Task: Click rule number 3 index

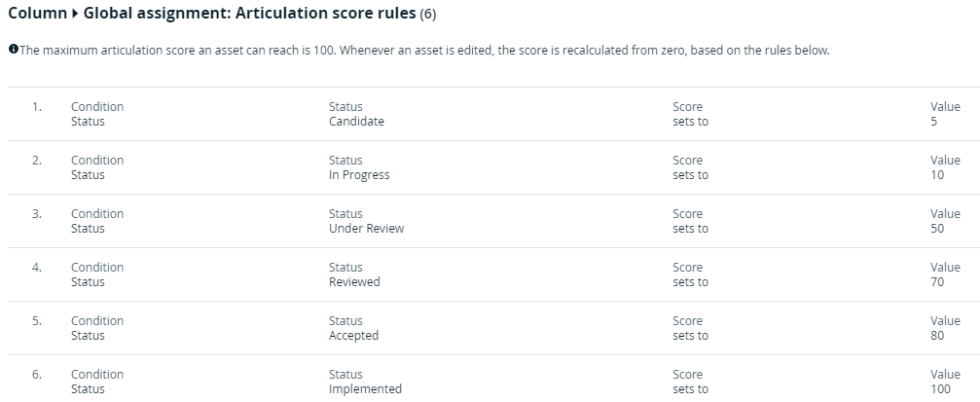Action: click(x=37, y=214)
